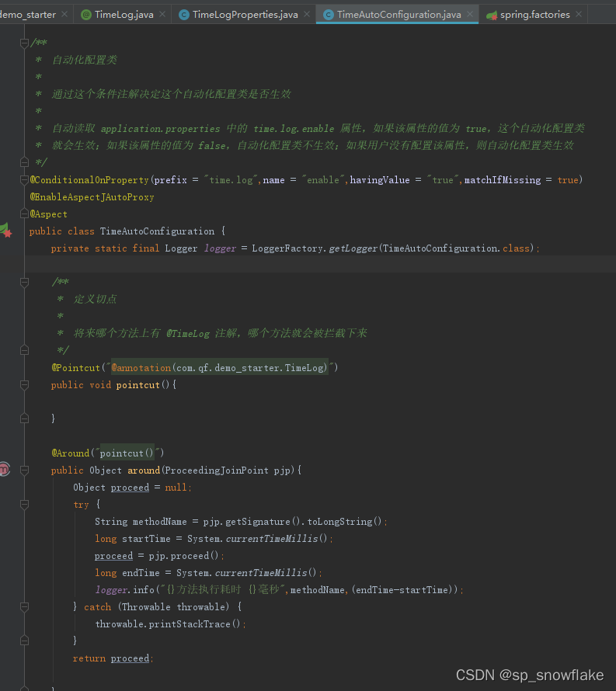Open the TimeLogProperties.java tab

point(245,15)
